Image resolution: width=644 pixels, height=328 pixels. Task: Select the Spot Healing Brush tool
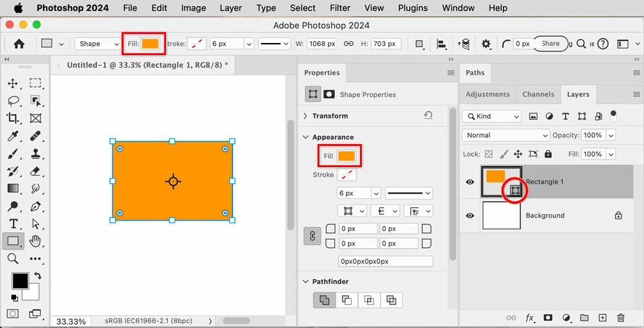35,136
